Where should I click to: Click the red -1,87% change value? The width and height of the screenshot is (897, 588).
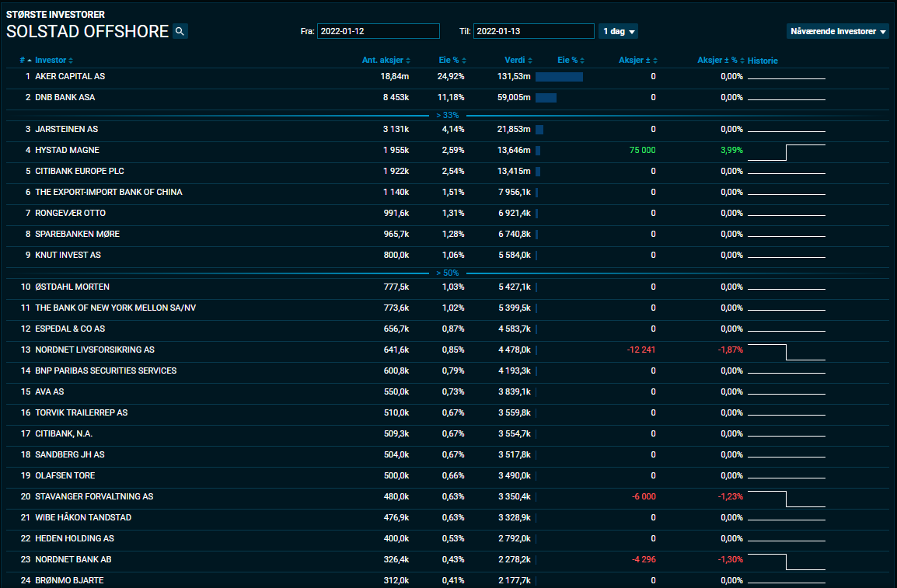[x=731, y=350]
